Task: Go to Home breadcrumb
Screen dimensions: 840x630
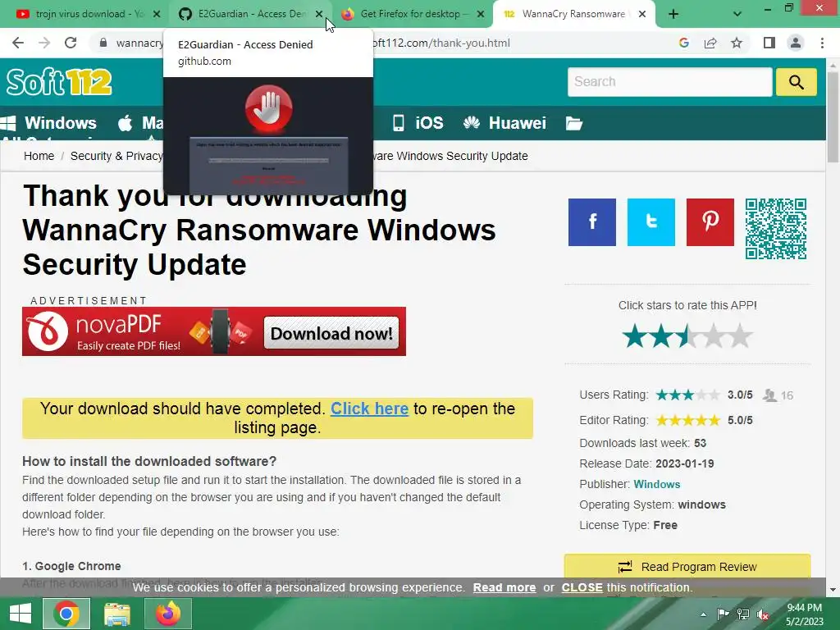Action: pos(39,156)
